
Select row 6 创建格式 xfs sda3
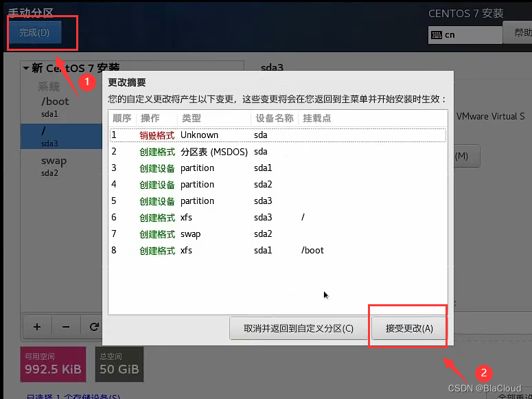pos(277,217)
